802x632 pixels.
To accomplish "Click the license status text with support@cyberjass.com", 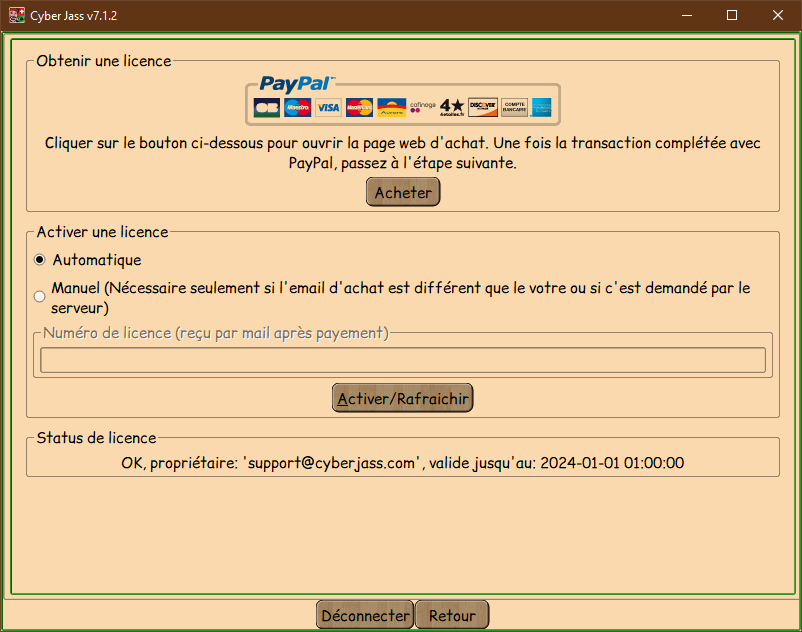I will (403, 463).
